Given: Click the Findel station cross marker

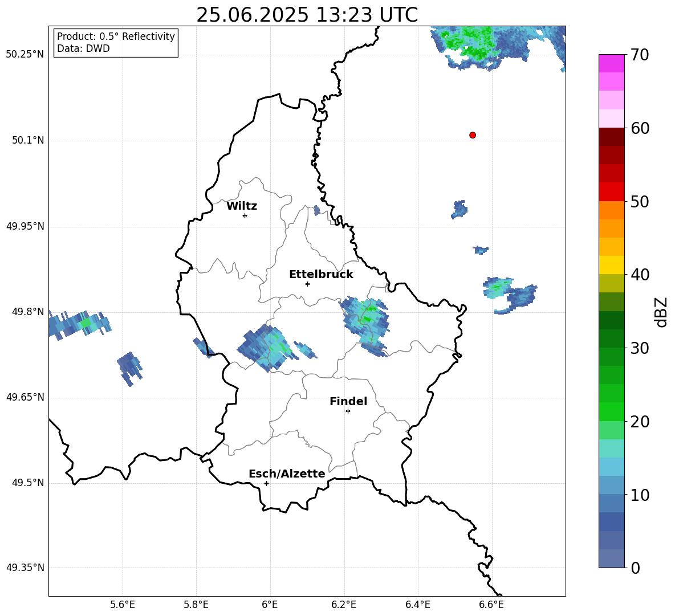Looking at the screenshot, I should [348, 411].
